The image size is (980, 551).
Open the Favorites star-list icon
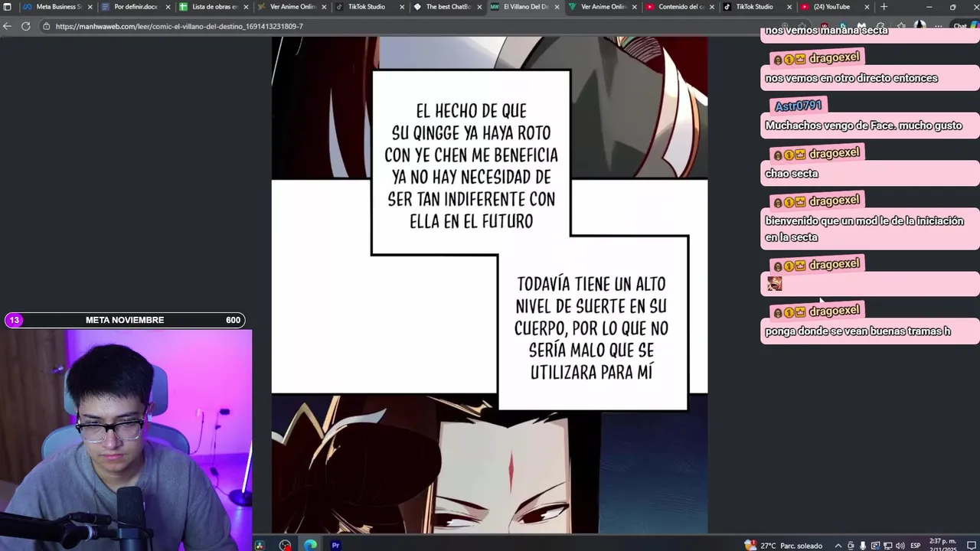coord(900,26)
